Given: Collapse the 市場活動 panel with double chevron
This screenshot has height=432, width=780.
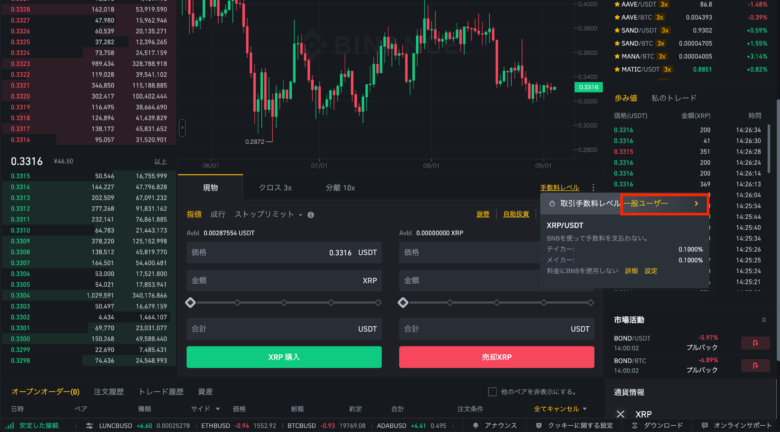Looking at the screenshot, I should coord(764,320).
